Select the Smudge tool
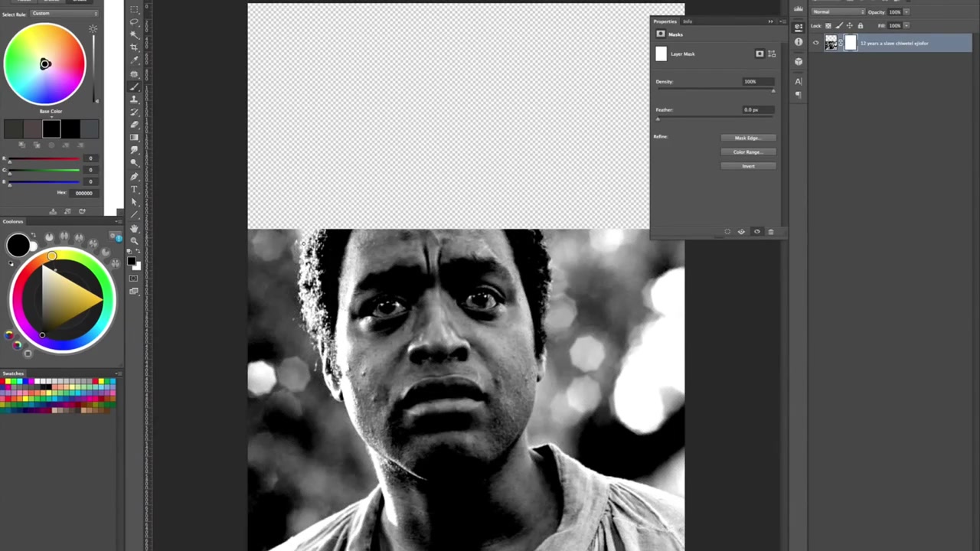980x551 pixels. coord(134,150)
